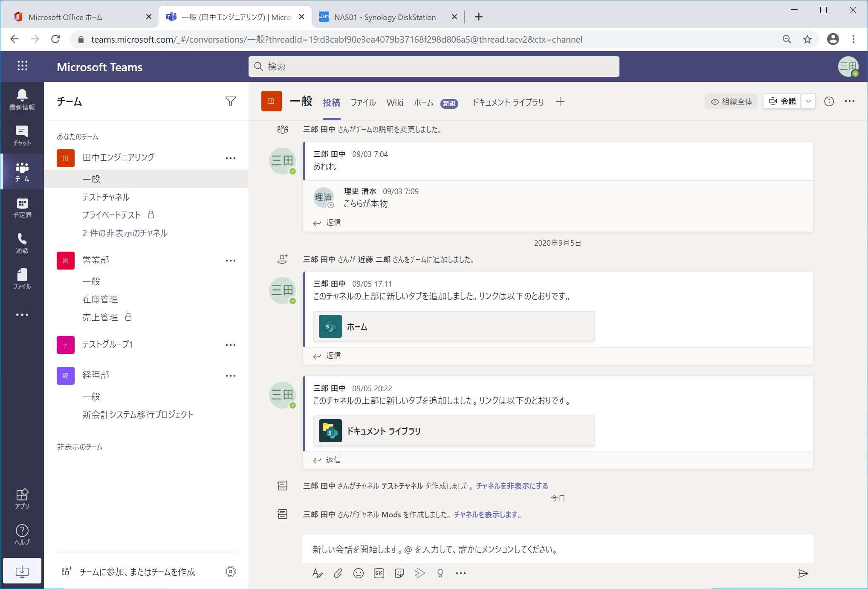Show more messaging extensions ellipsis
Screen dimensions: 868x589
pos(460,573)
